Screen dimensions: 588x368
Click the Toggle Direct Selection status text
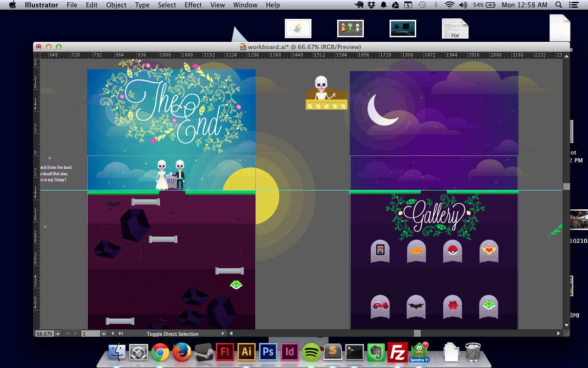coord(173,334)
